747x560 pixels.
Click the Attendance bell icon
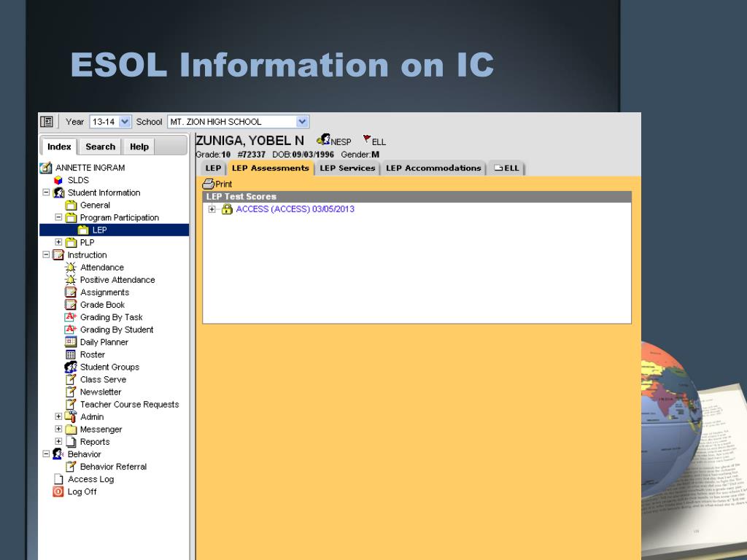coord(71,267)
